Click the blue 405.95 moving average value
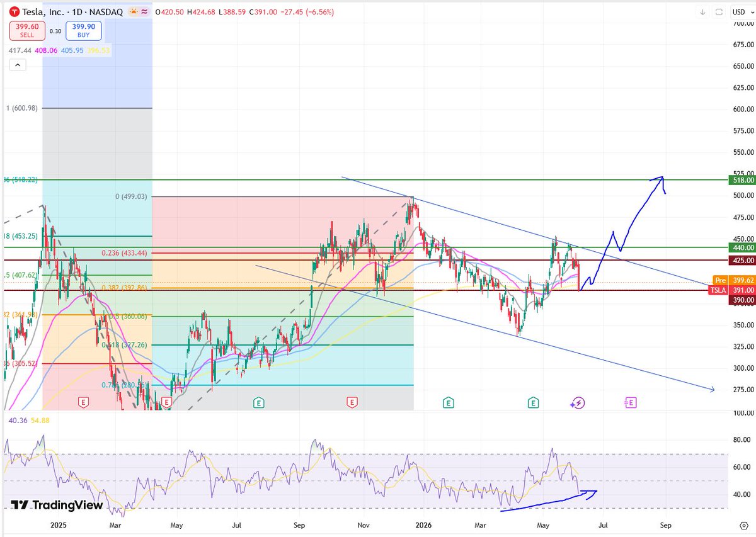The height and width of the screenshot is (537, 756). [71, 50]
